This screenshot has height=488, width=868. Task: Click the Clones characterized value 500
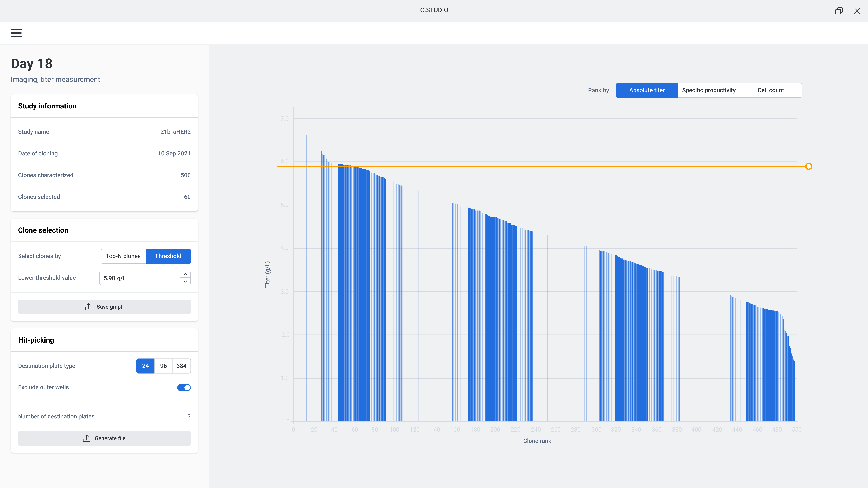186,175
